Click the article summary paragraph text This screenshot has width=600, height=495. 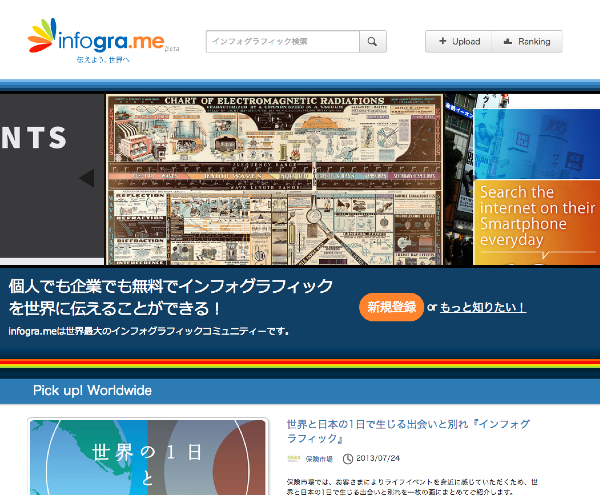pyautogui.click(x=412, y=486)
